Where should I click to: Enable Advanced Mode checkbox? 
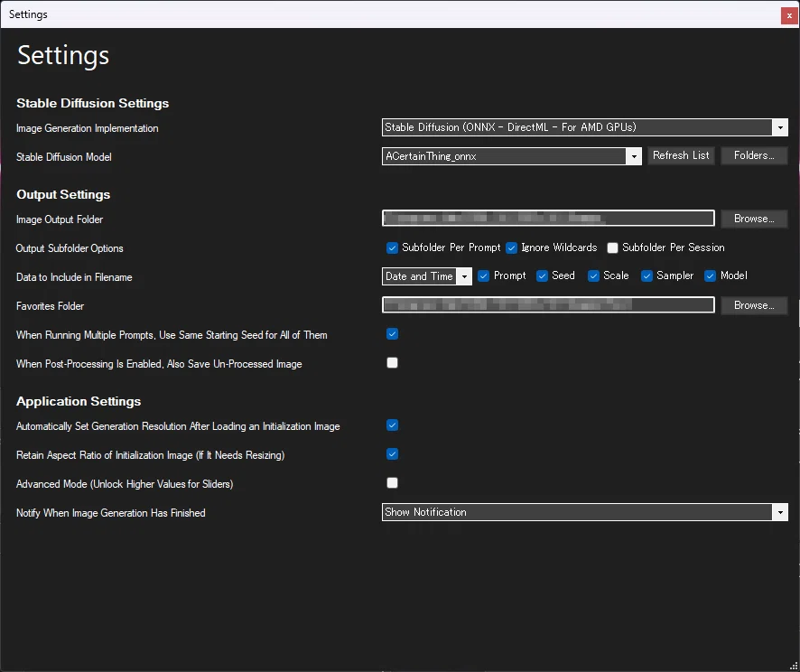(392, 482)
